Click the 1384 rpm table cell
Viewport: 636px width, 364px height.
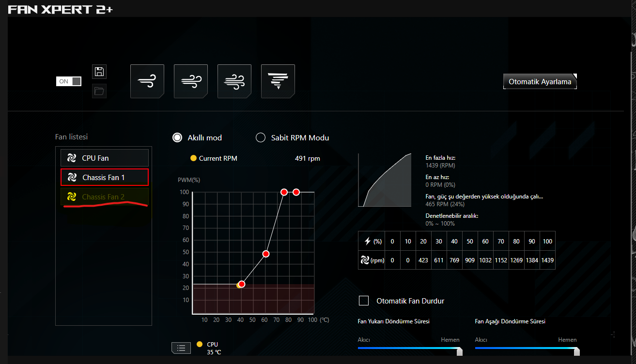click(x=532, y=260)
